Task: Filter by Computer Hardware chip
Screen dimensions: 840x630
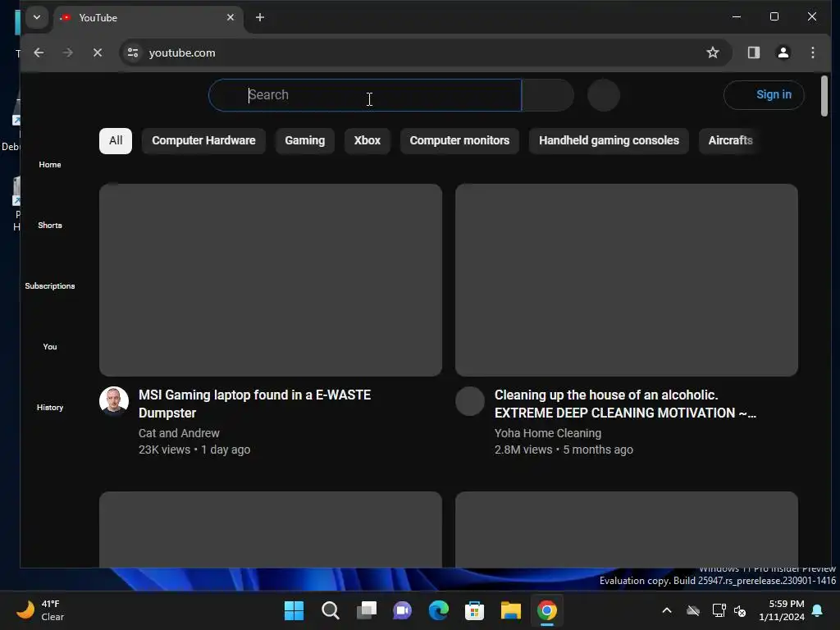Action: tap(203, 141)
